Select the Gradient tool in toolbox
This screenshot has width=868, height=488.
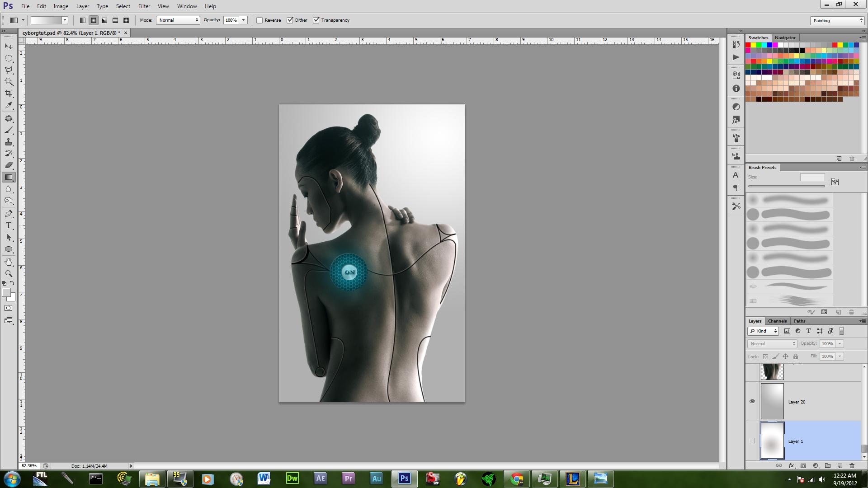click(9, 177)
